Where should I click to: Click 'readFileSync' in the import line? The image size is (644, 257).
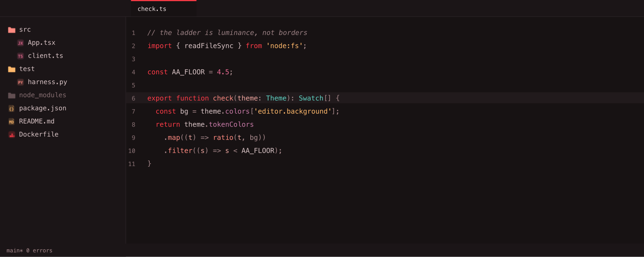(209, 46)
